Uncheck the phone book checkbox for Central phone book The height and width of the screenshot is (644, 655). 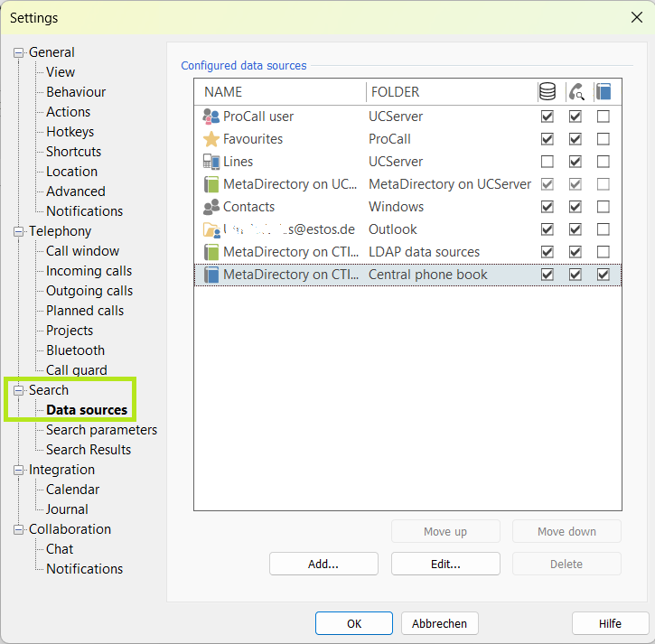pyautogui.click(x=604, y=275)
